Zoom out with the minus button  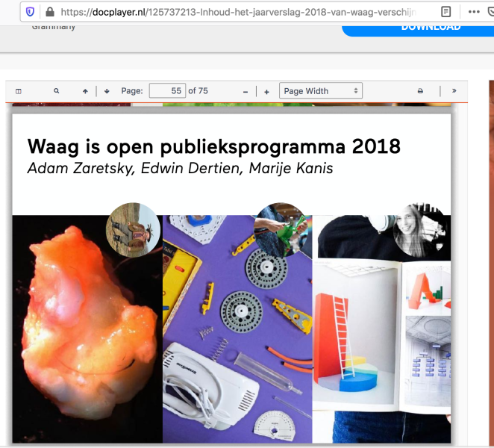(246, 91)
